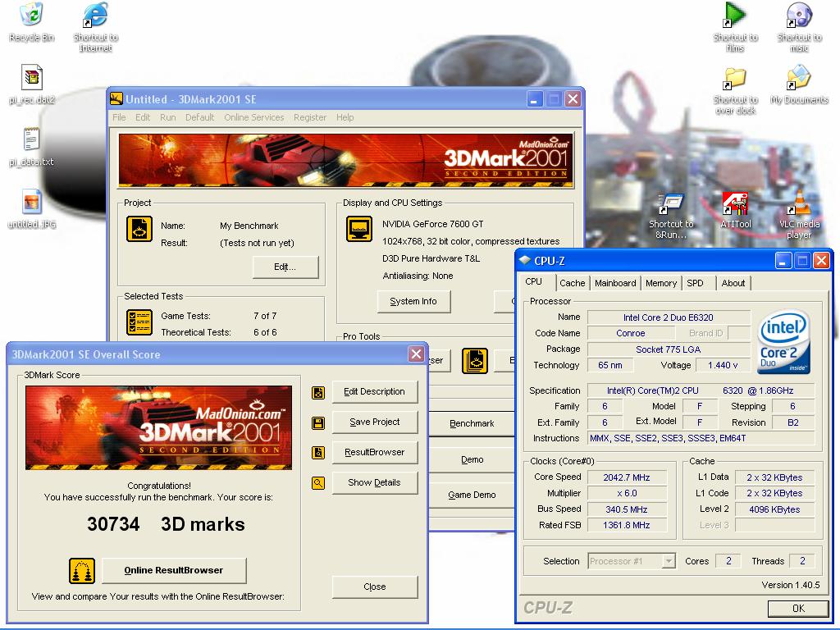Click the ResultBrowser button
The width and height of the screenshot is (840, 630).
[374, 453]
